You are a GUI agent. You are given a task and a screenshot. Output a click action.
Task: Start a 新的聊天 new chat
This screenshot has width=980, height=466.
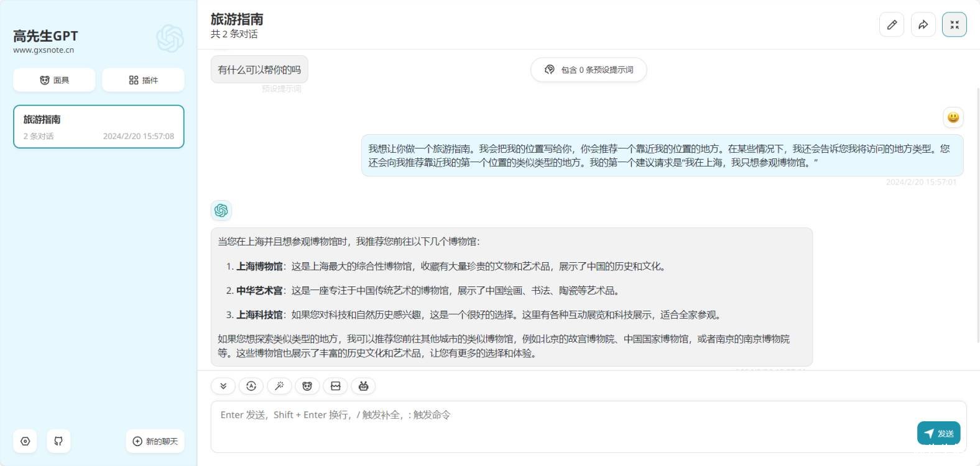click(x=155, y=441)
